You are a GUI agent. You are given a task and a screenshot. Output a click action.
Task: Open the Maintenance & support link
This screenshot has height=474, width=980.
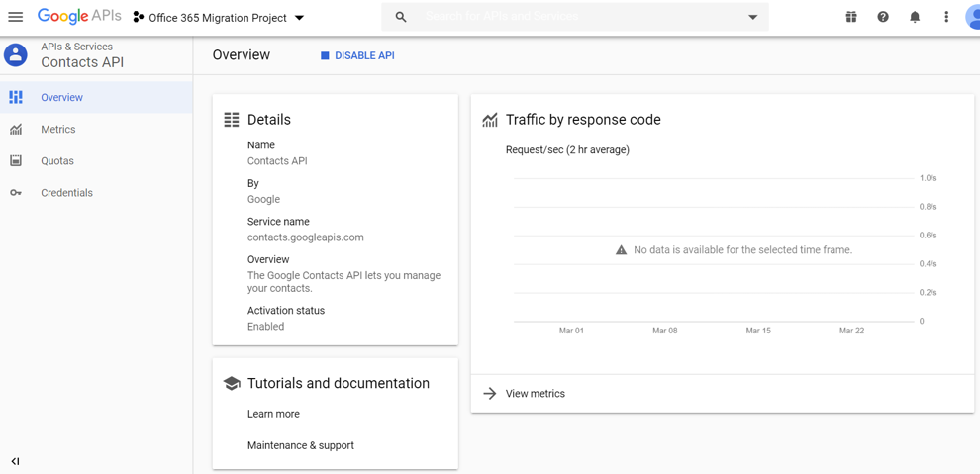click(x=301, y=445)
